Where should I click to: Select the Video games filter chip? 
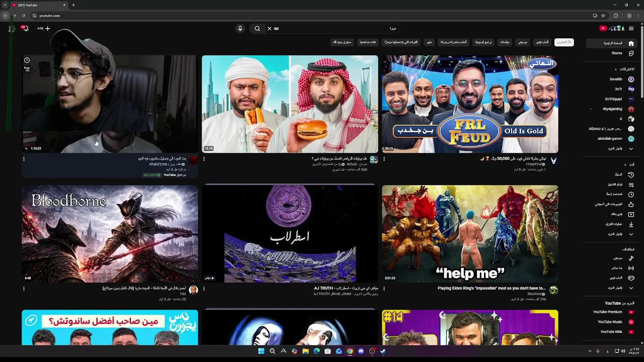click(542, 42)
